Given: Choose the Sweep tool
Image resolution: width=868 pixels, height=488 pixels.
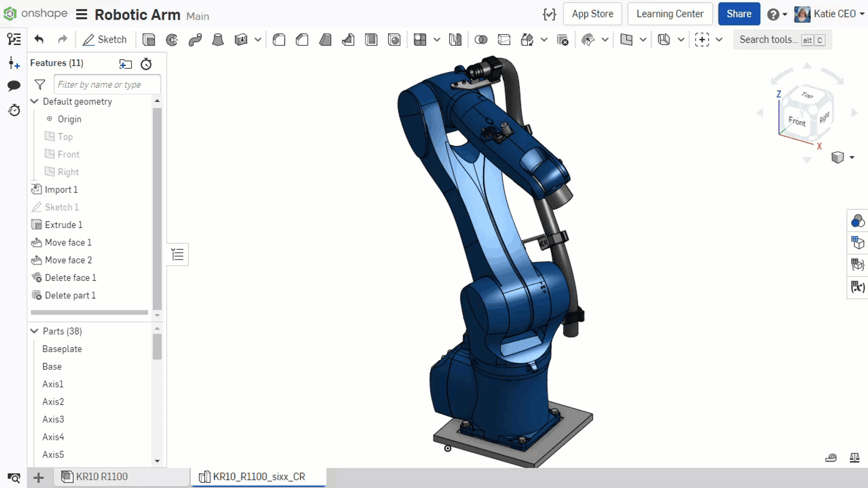Looking at the screenshot, I should coord(195,40).
